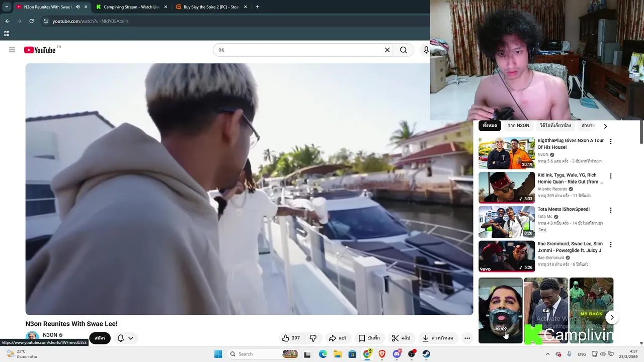This screenshot has width=644, height=362.
Task: Click the Windows taskbar Search box
Action: 264,354
